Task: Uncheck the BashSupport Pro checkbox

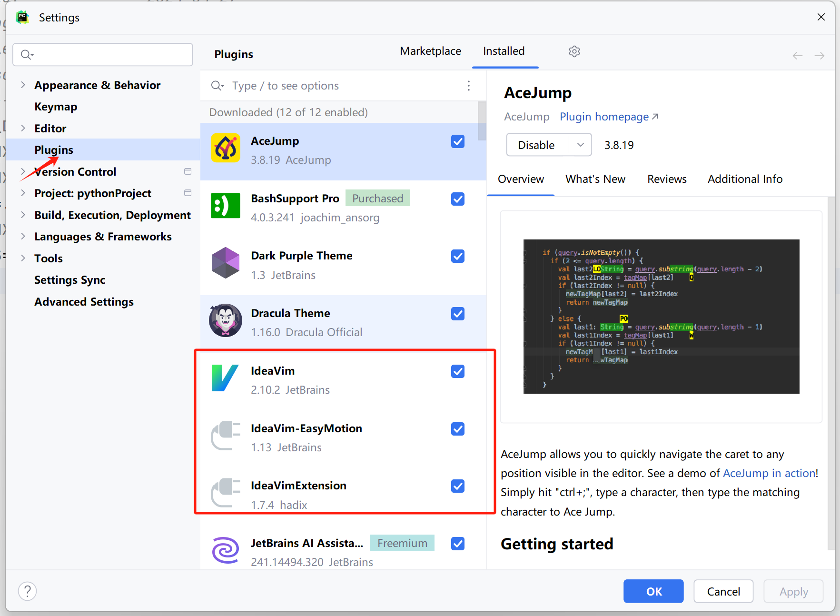Action: click(458, 199)
